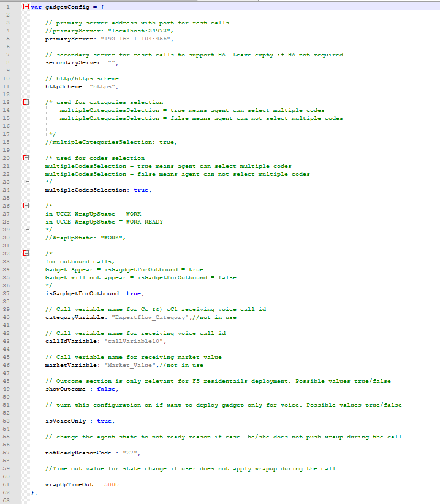Screen dimensions: 440x504
Task: Click the true value of isGagdgetForOutbound
Action: (133, 293)
